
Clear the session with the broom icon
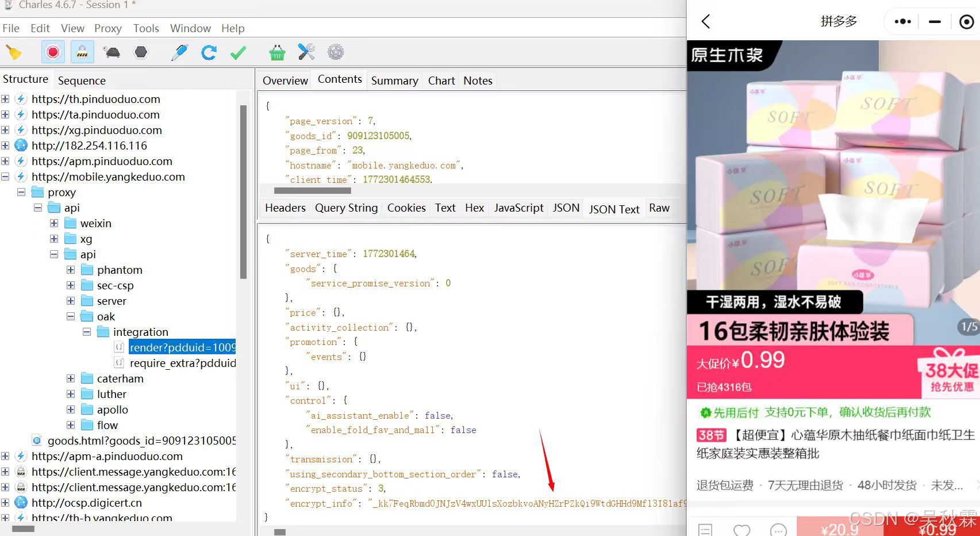pyautogui.click(x=14, y=53)
